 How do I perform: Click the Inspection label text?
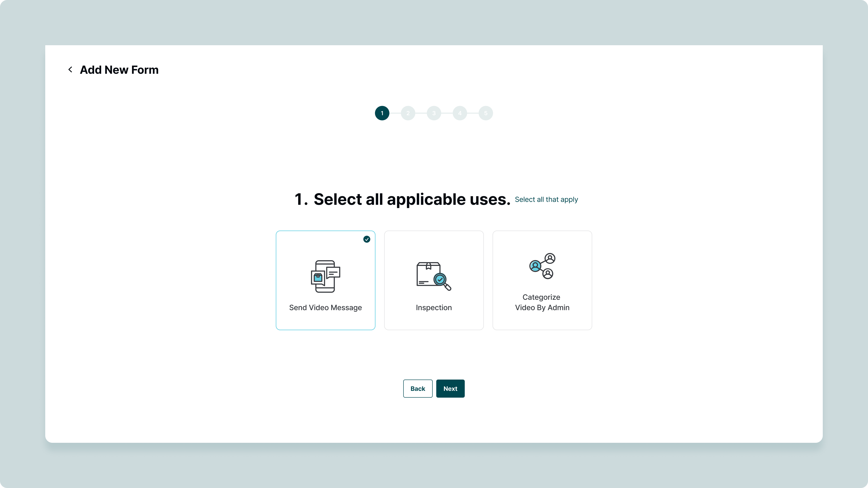click(434, 307)
